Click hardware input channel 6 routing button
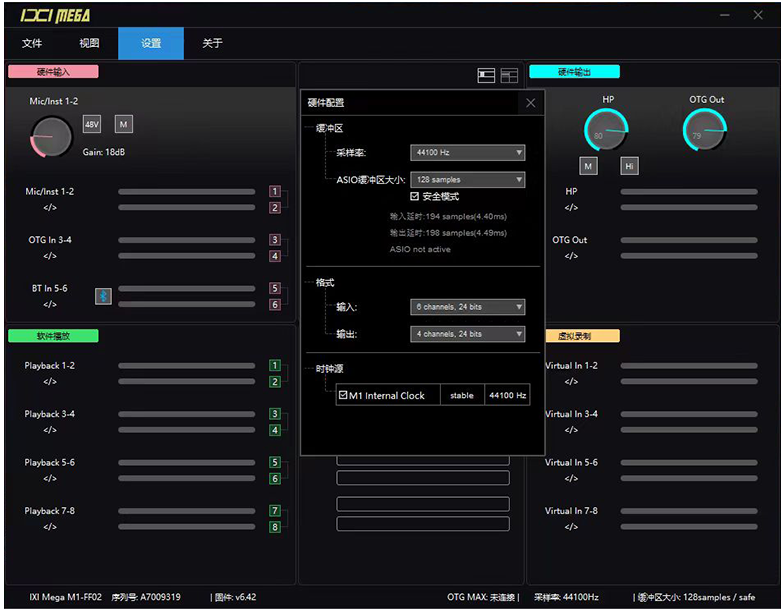Screen dimensions: 782x609 pos(275,304)
